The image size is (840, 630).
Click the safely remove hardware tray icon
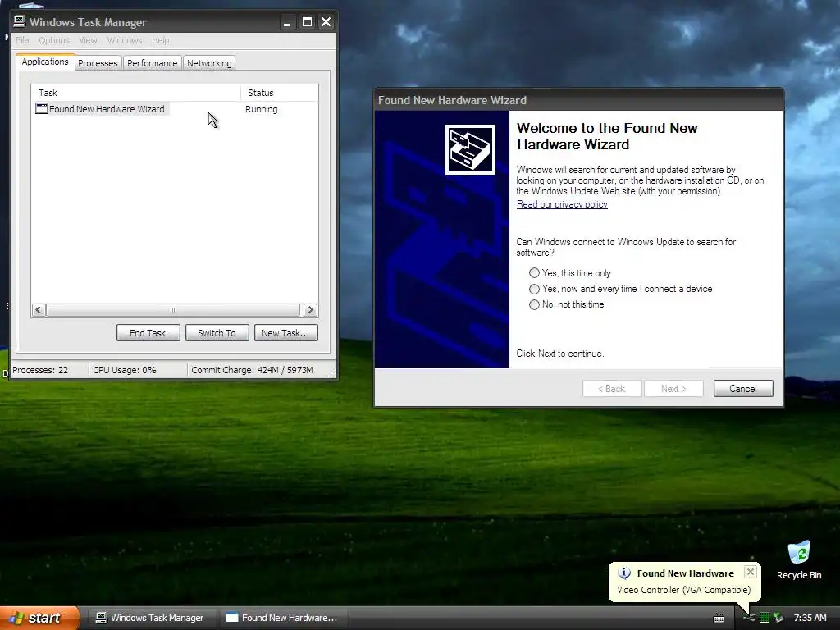[778, 618]
